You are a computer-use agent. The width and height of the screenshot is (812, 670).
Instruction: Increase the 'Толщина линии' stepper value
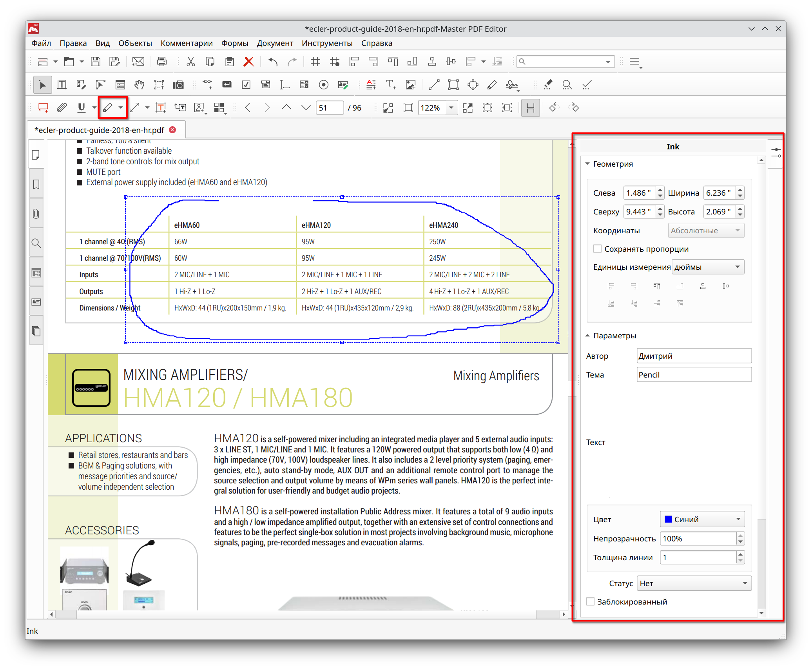tap(740, 554)
